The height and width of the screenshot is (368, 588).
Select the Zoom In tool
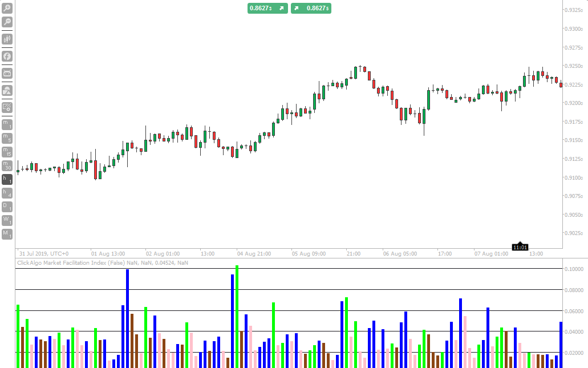tap(7, 9)
